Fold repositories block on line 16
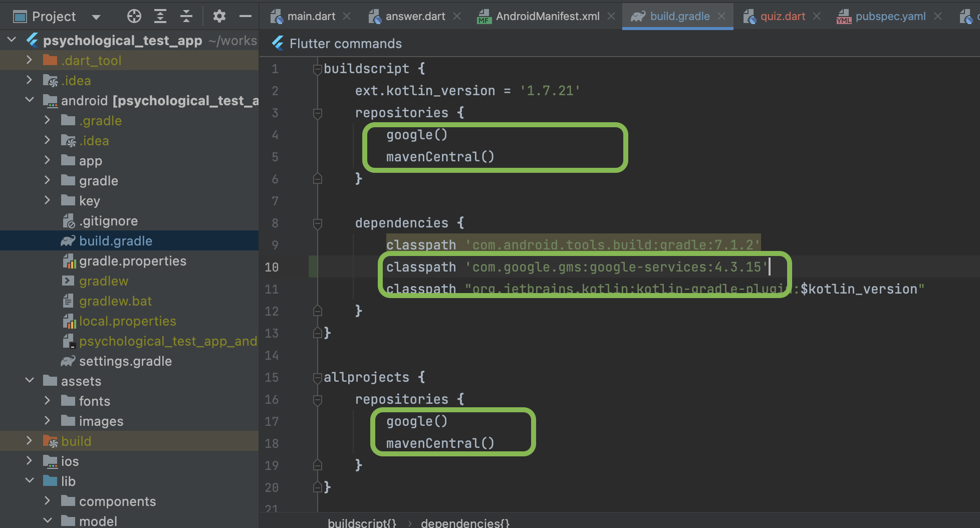 point(317,400)
